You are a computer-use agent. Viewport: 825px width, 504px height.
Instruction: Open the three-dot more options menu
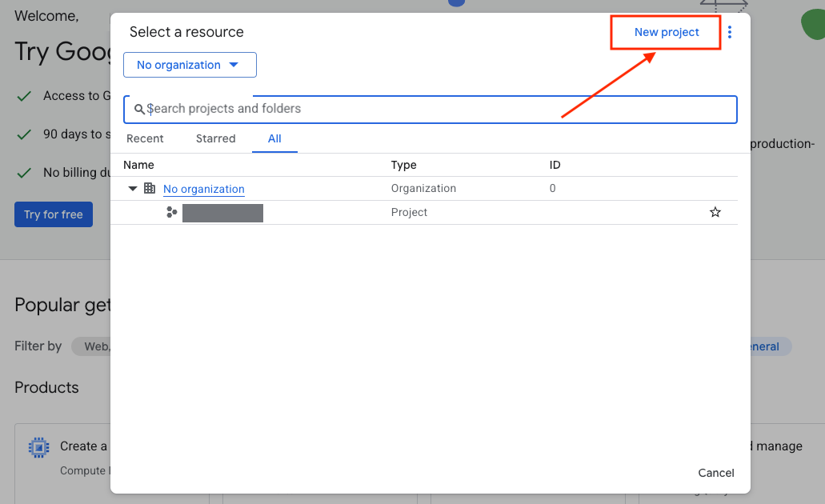pyautogui.click(x=729, y=33)
